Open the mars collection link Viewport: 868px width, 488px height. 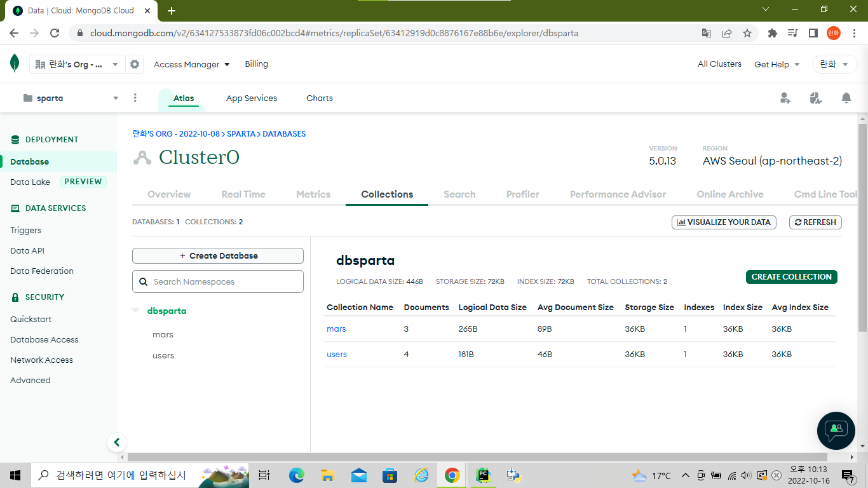[x=336, y=329]
